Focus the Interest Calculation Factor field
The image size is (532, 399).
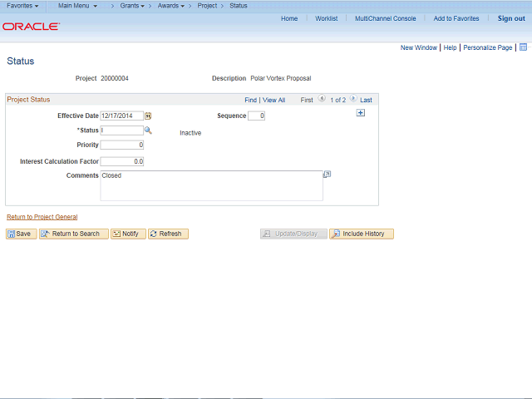122,161
